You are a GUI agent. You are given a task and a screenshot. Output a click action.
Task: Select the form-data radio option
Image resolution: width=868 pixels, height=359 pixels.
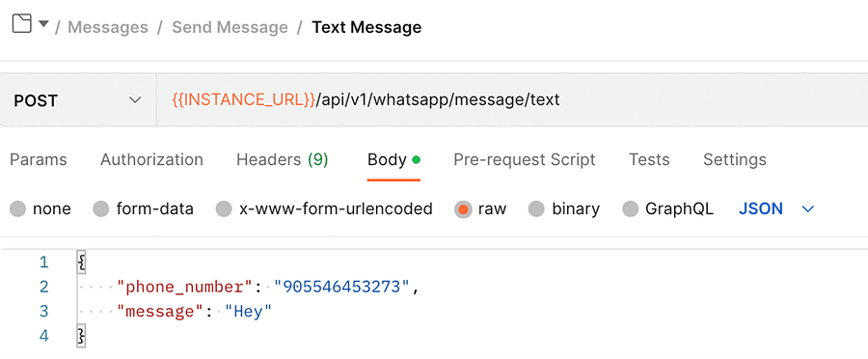[100, 208]
